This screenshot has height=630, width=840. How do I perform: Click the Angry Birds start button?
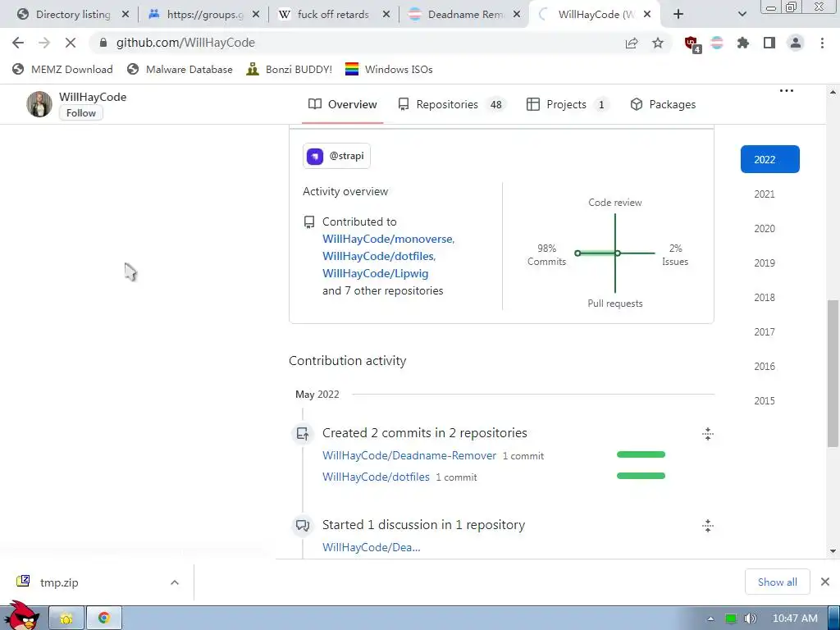[x=21, y=616]
